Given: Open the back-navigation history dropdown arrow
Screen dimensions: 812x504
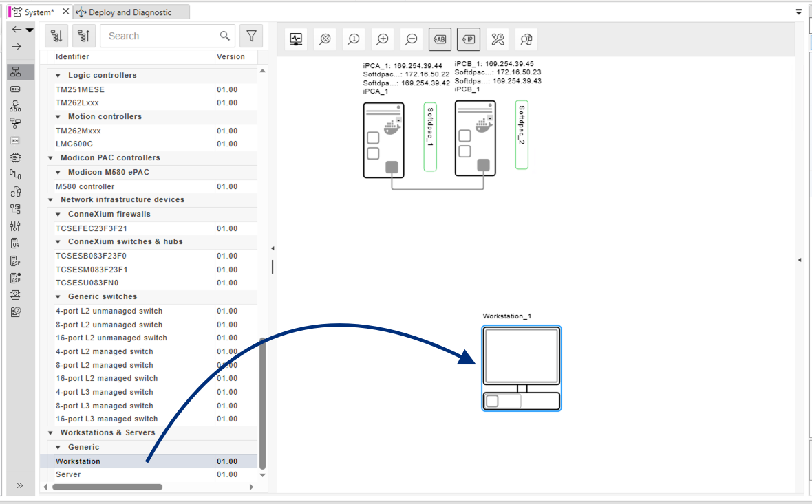Looking at the screenshot, I should (30, 30).
